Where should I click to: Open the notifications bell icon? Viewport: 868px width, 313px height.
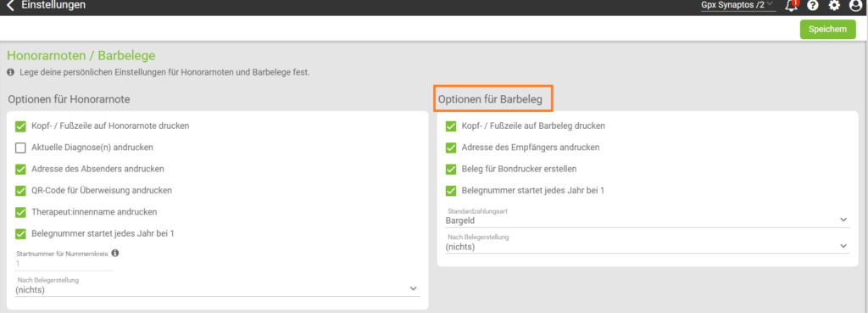[792, 6]
